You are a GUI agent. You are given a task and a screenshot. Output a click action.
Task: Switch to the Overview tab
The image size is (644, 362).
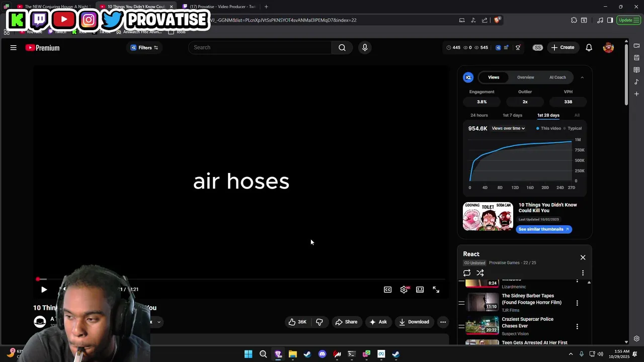[x=525, y=77]
